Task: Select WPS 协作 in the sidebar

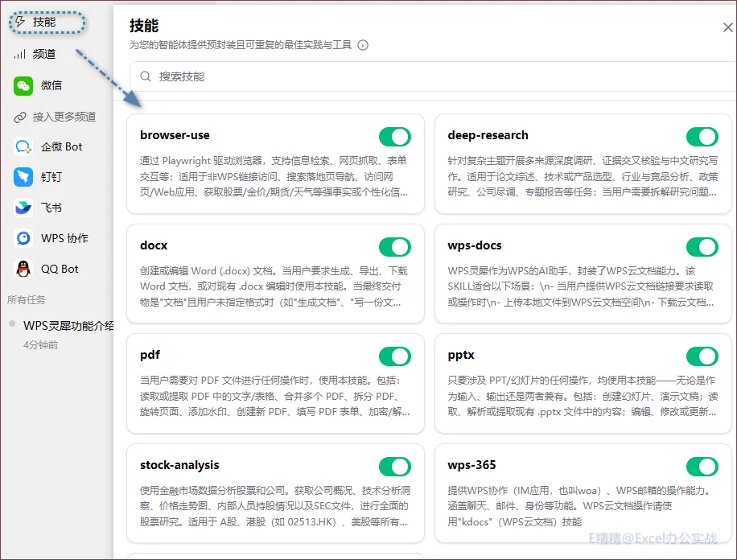Action: (65, 238)
